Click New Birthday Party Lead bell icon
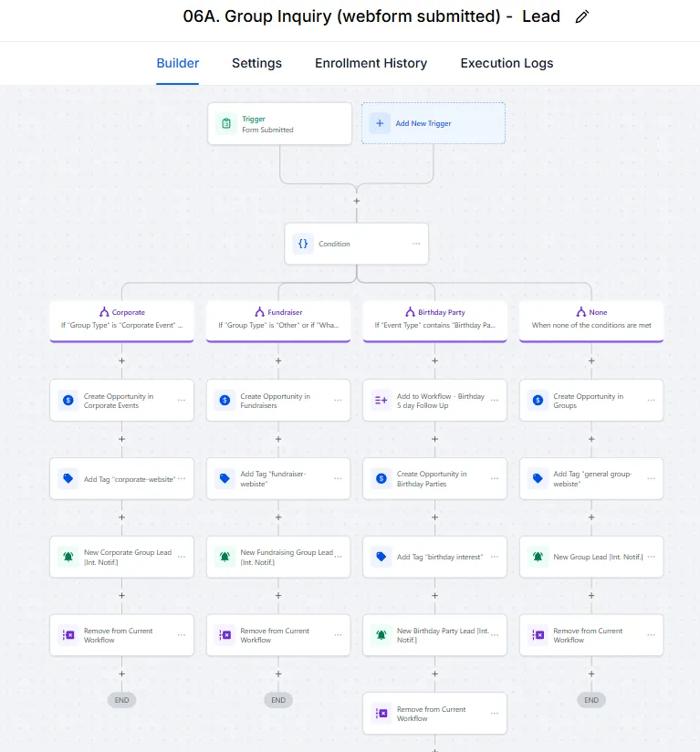This screenshot has width=700, height=752. [381, 635]
